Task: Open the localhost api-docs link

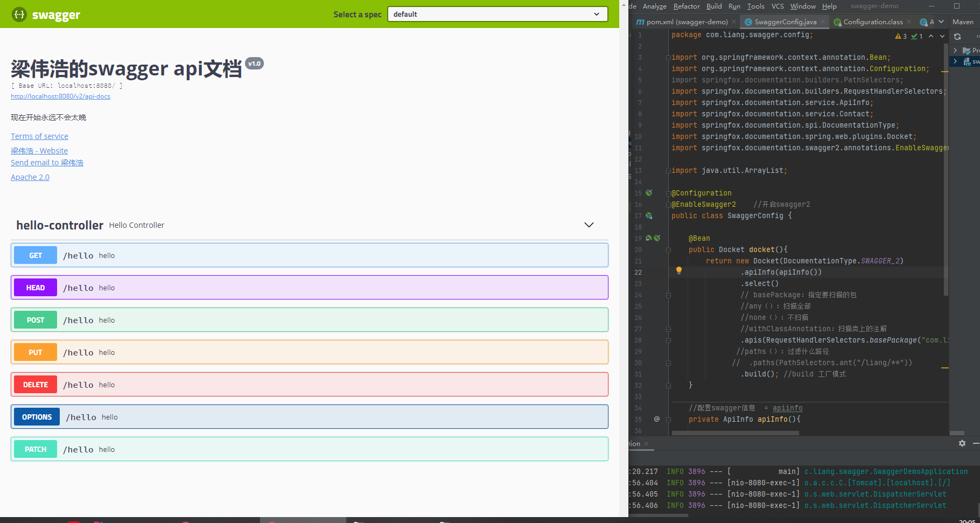Action: tap(60, 96)
